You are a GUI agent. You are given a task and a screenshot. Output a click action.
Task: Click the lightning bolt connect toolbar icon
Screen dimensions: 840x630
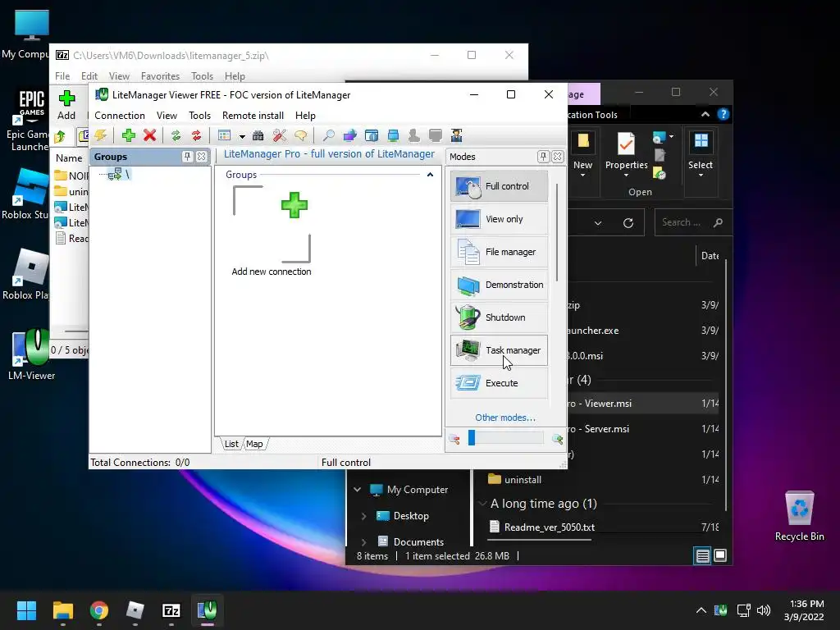click(x=101, y=135)
